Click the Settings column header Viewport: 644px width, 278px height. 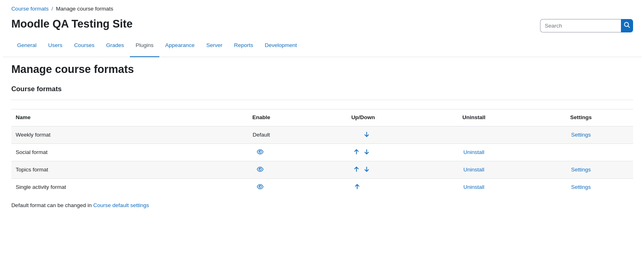(581, 118)
